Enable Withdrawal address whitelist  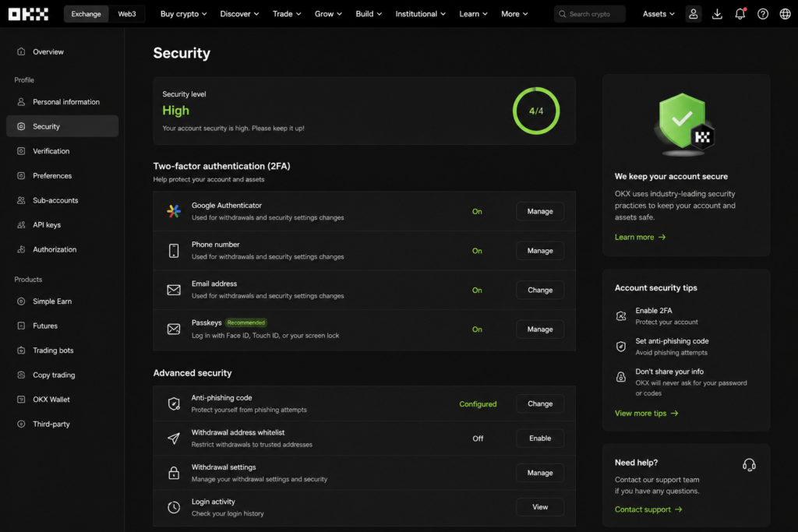point(540,439)
